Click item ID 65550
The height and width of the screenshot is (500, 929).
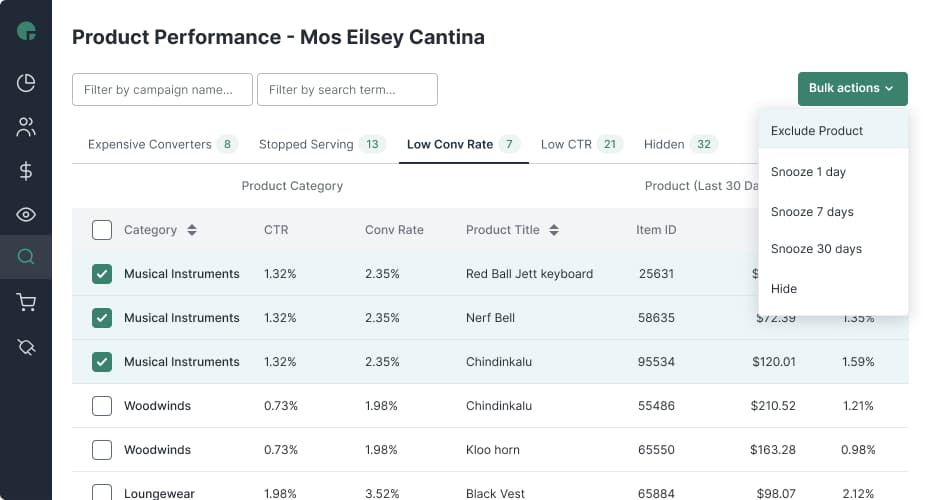(x=656, y=450)
